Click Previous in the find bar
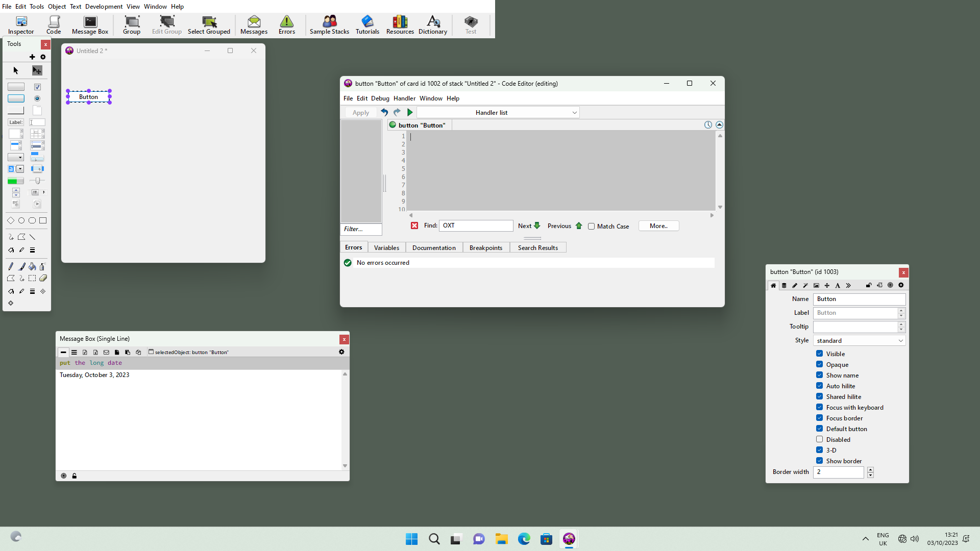Image resolution: width=980 pixels, height=551 pixels. [565, 226]
